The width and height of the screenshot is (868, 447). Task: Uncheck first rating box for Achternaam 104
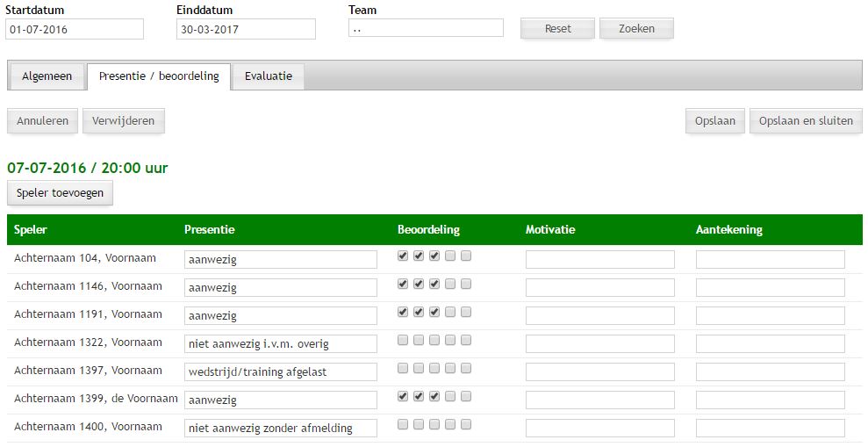pos(403,256)
